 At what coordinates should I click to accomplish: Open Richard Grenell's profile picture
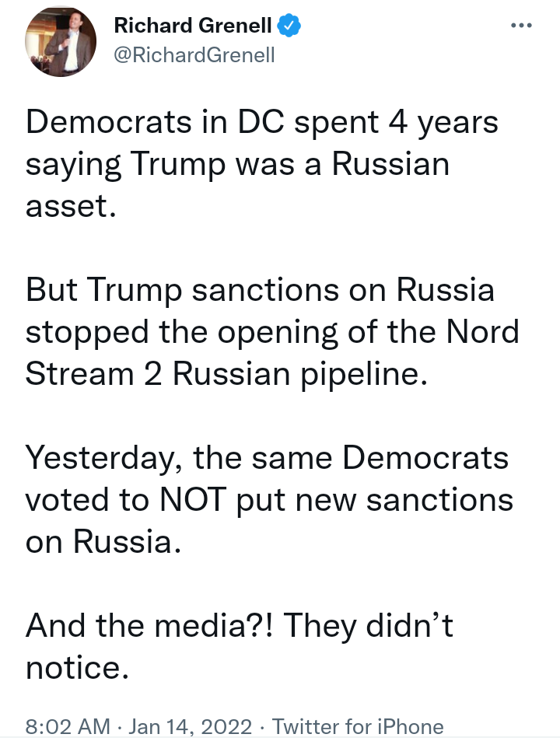click(x=61, y=41)
